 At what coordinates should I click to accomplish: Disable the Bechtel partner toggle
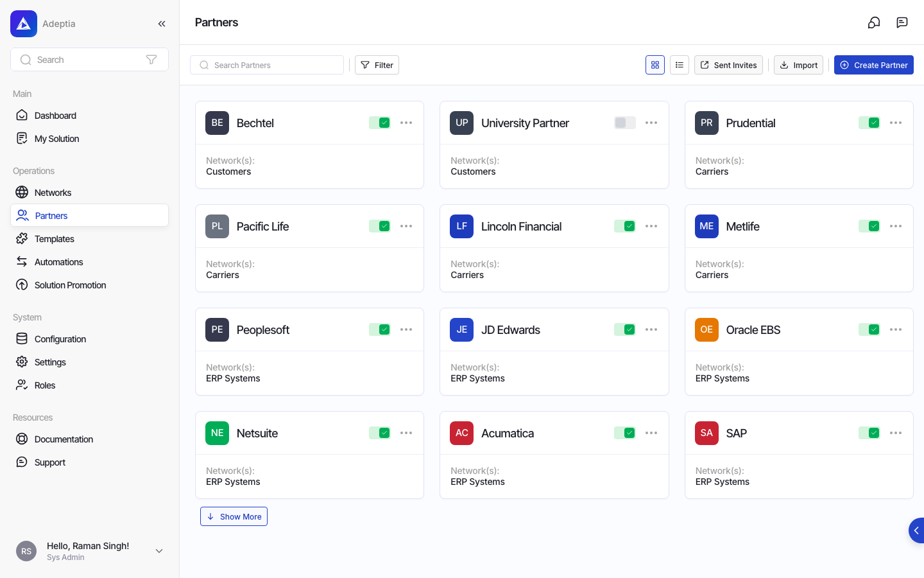(380, 123)
